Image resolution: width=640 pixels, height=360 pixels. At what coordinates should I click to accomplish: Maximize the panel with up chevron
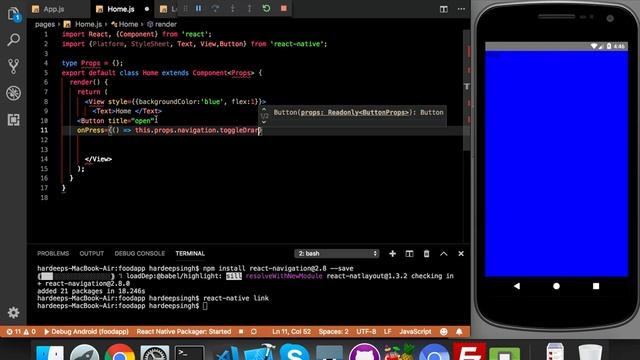[444, 253]
